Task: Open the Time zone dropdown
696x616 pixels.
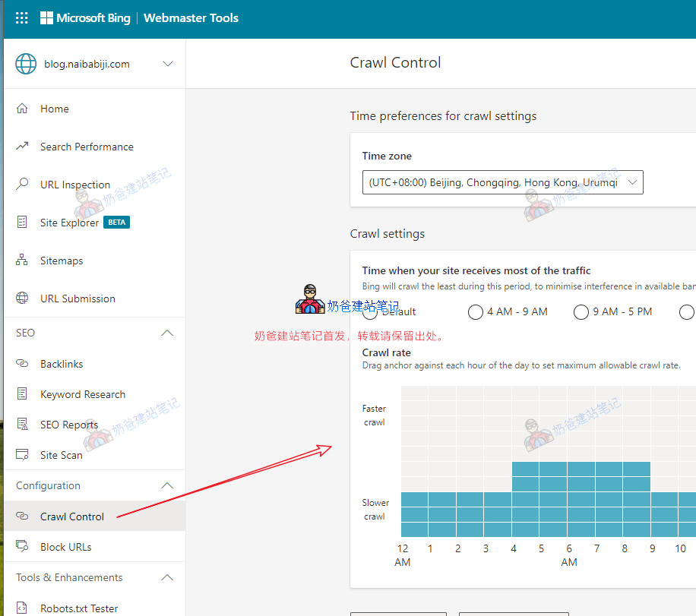Action: (x=632, y=182)
